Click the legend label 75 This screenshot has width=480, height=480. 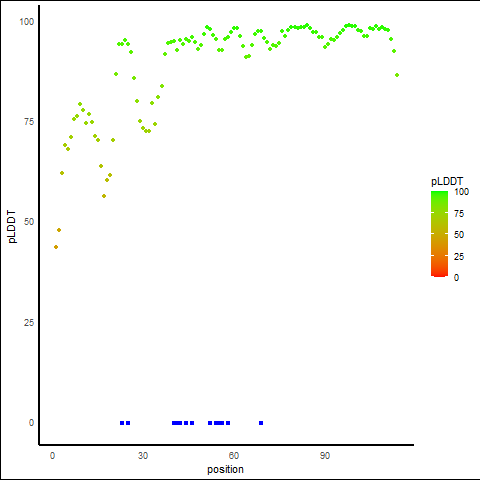click(459, 214)
